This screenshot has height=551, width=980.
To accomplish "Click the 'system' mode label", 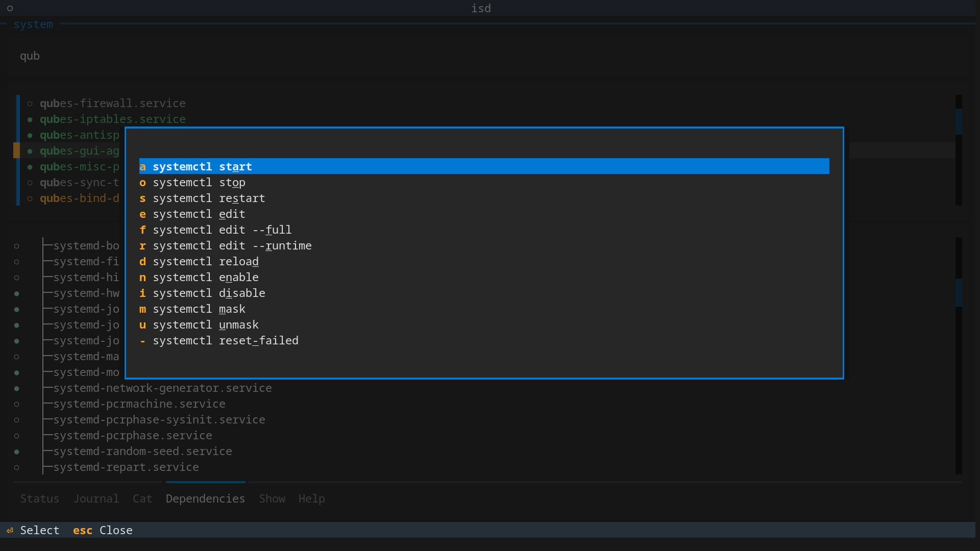I will click(x=33, y=24).
